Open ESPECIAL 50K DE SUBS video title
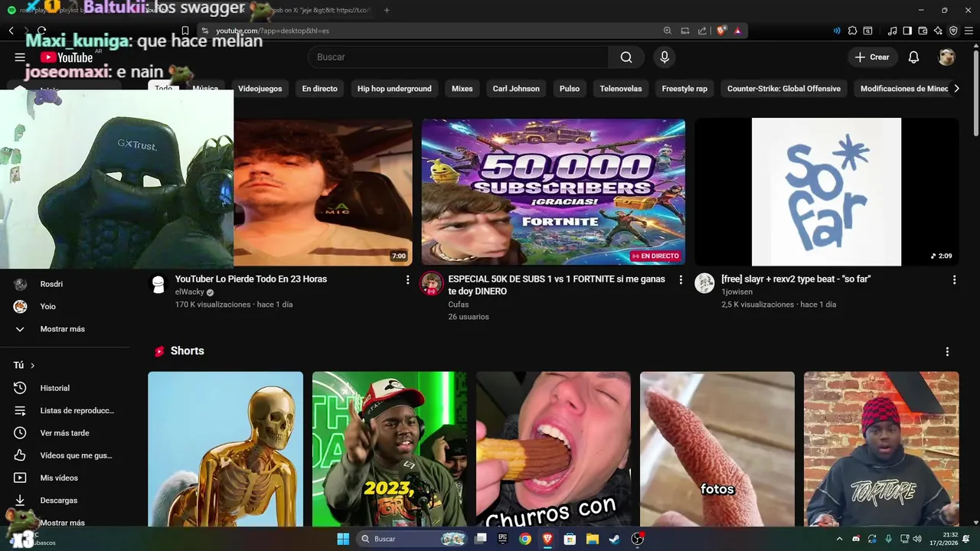Image resolution: width=980 pixels, height=551 pixels. (557, 285)
